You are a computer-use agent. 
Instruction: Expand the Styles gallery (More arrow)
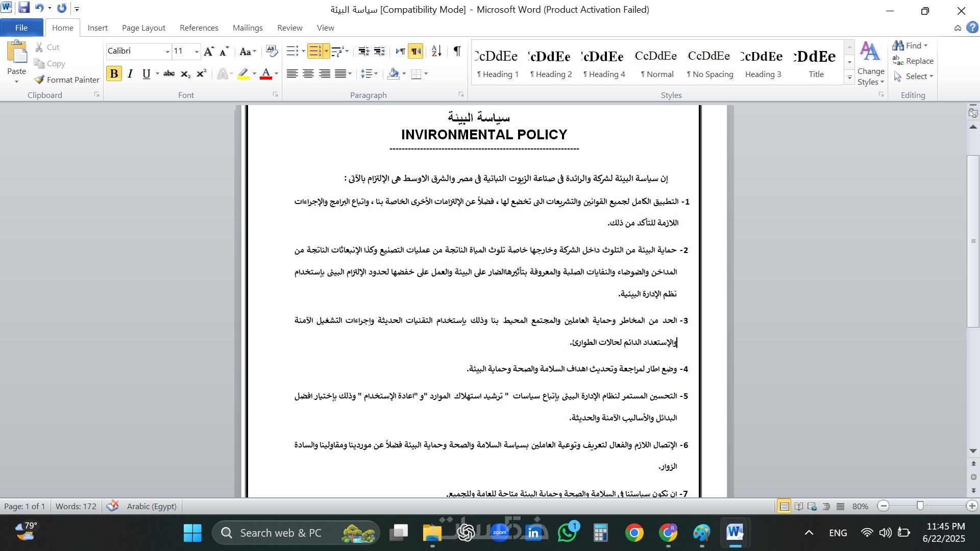pyautogui.click(x=849, y=78)
